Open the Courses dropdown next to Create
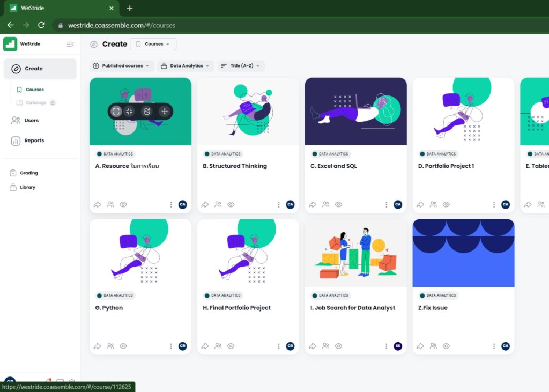Screen dimensions: 549x392 (x=153, y=44)
